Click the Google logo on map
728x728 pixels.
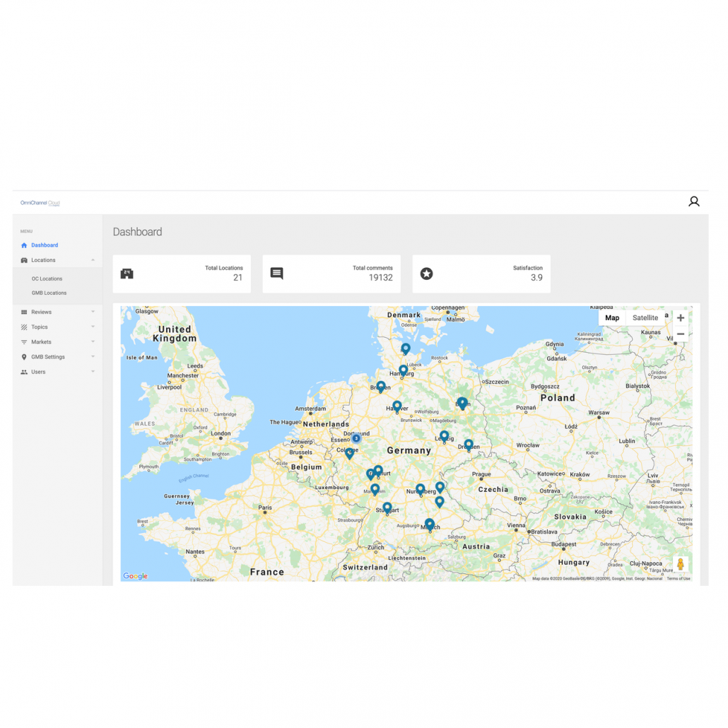point(135,576)
